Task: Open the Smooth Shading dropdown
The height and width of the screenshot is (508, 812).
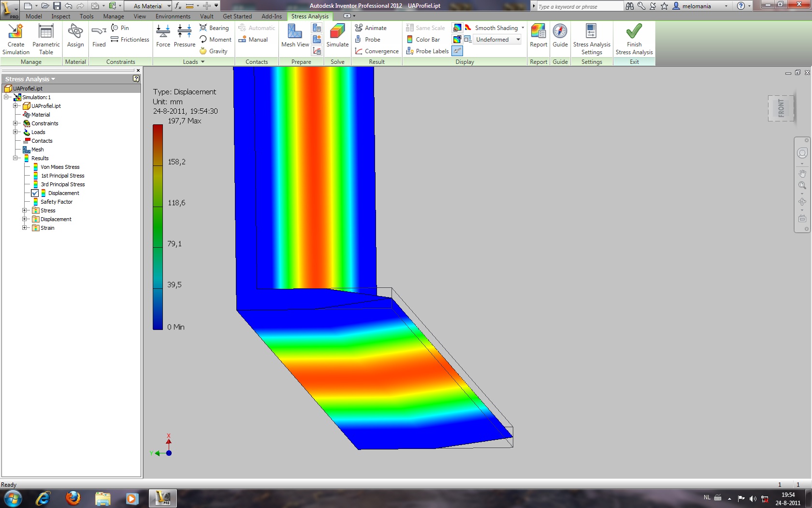Action: (523, 28)
